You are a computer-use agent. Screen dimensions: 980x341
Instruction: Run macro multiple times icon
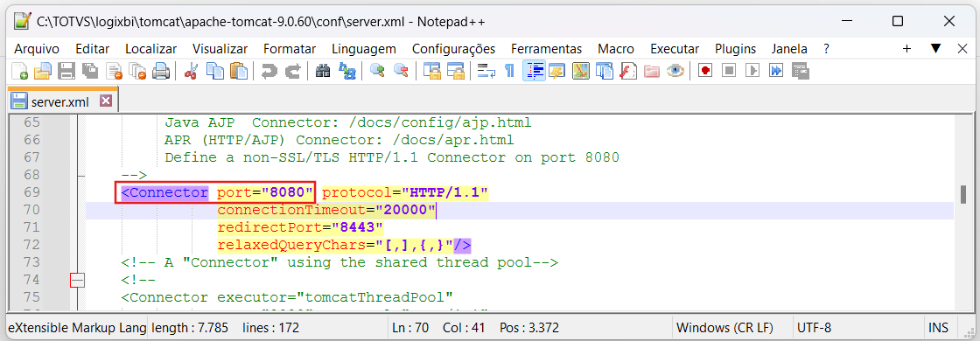(x=776, y=71)
